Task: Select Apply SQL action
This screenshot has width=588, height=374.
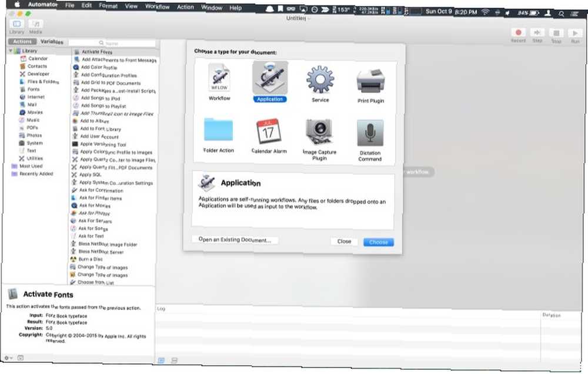Action: 86,175
